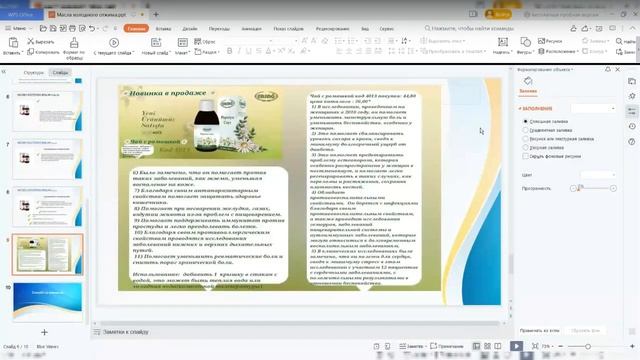
Task: Open the Notes (Заметки) dropdown in status bar
Action: [413, 346]
